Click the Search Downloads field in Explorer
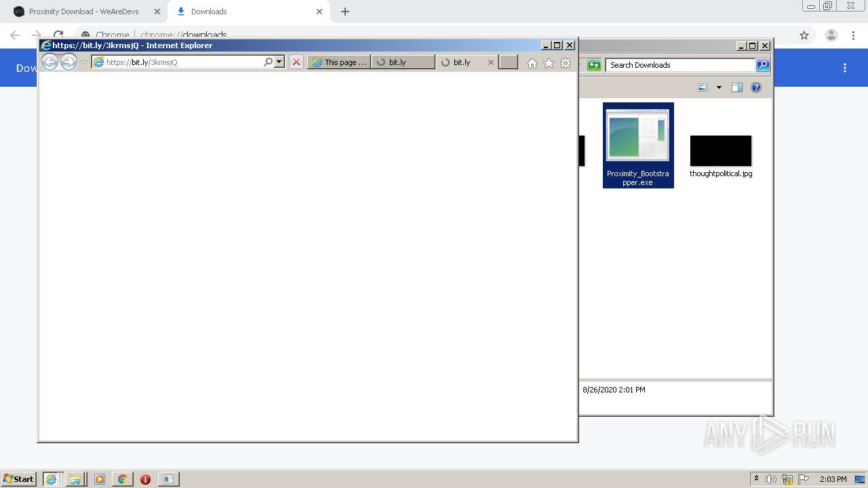The image size is (868, 488). point(680,65)
